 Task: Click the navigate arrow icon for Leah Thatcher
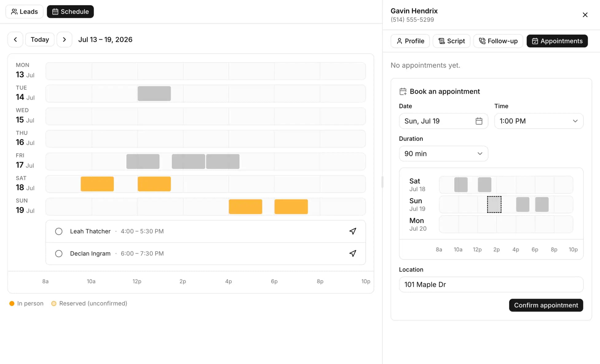coord(353,231)
